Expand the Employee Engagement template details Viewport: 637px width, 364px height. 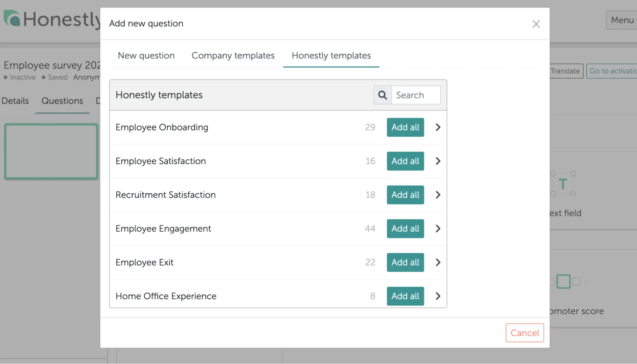(x=438, y=228)
